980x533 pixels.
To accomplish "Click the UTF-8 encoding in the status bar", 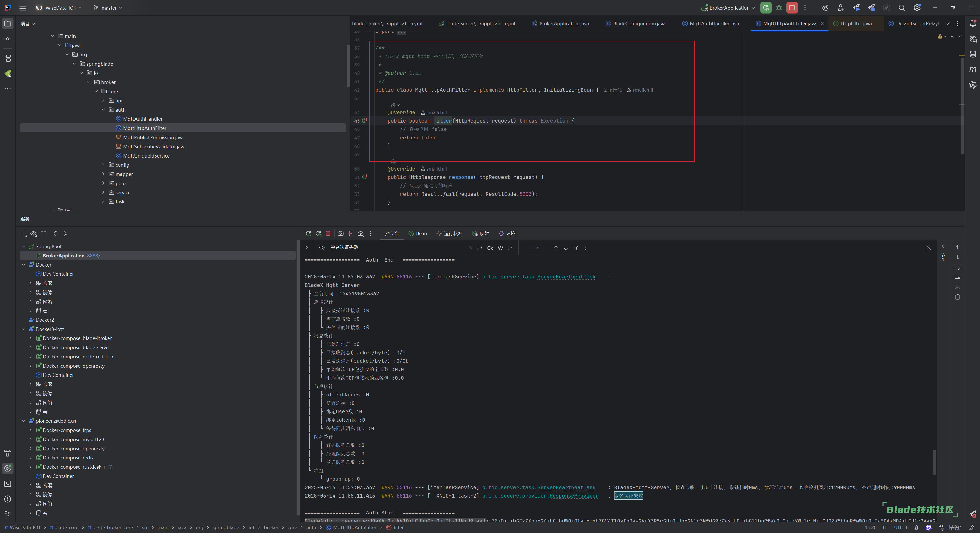I will pos(900,527).
